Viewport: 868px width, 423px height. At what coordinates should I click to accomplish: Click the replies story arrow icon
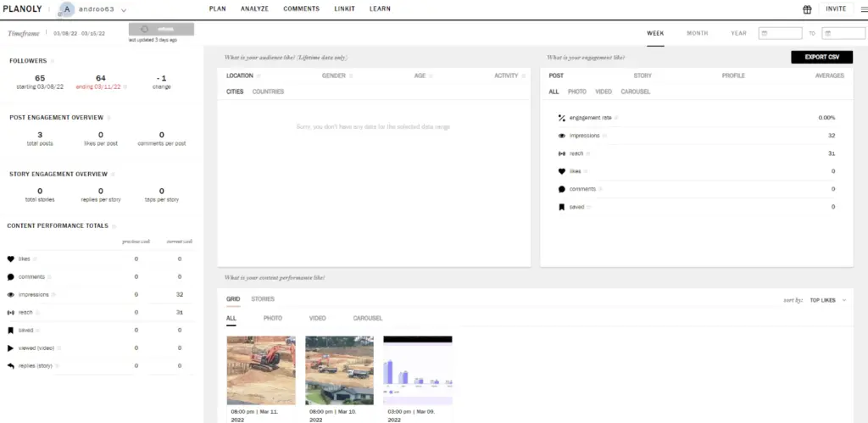point(11,365)
